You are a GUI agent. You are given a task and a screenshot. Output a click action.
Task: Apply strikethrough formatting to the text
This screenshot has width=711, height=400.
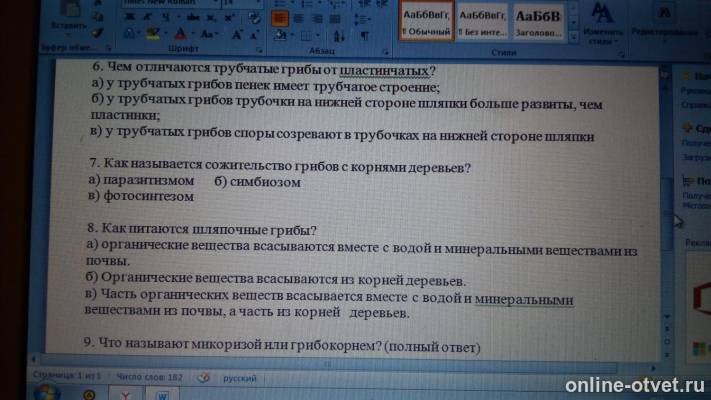pyautogui.click(x=193, y=17)
